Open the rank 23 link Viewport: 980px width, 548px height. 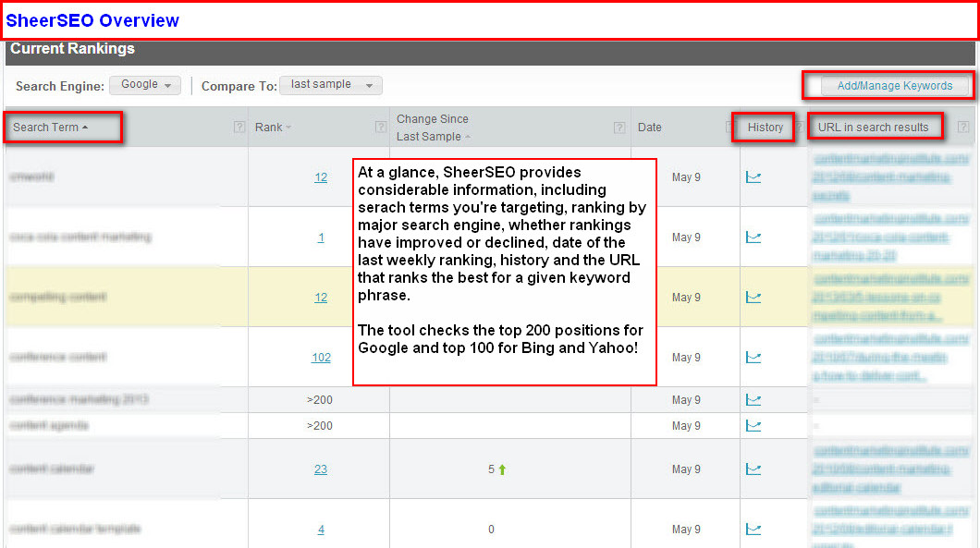[x=321, y=469]
